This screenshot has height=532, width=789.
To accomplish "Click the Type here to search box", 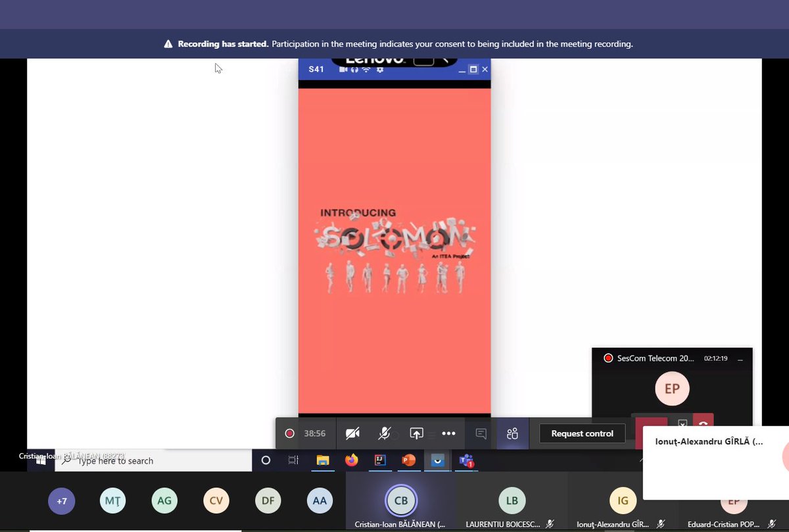I will pos(153,461).
